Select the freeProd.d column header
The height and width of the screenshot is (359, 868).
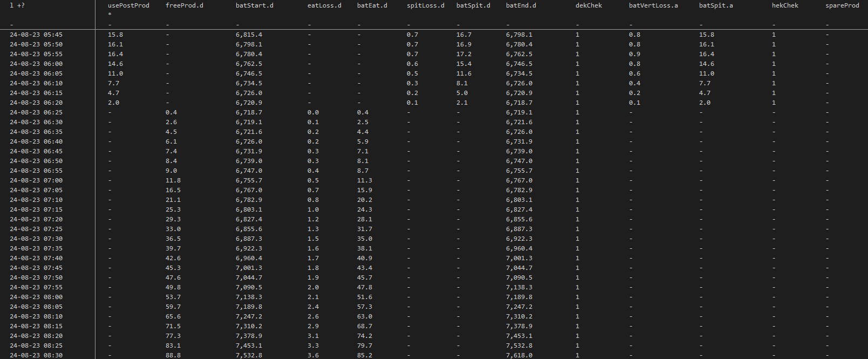point(184,5)
